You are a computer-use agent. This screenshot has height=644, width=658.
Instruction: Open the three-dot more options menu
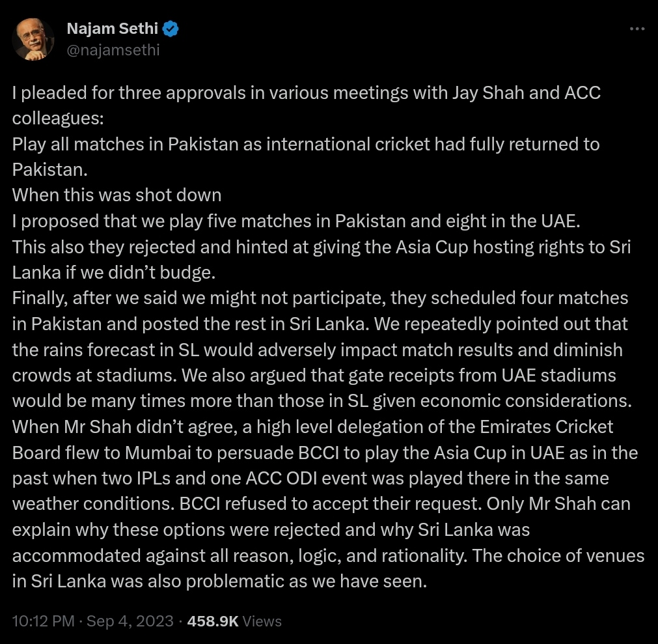click(x=637, y=29)
